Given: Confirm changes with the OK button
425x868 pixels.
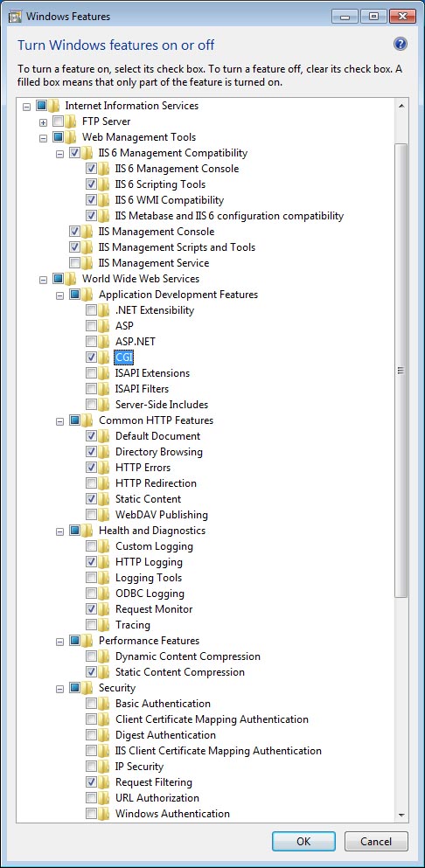Looking at the screenshot, I should 303,841.
